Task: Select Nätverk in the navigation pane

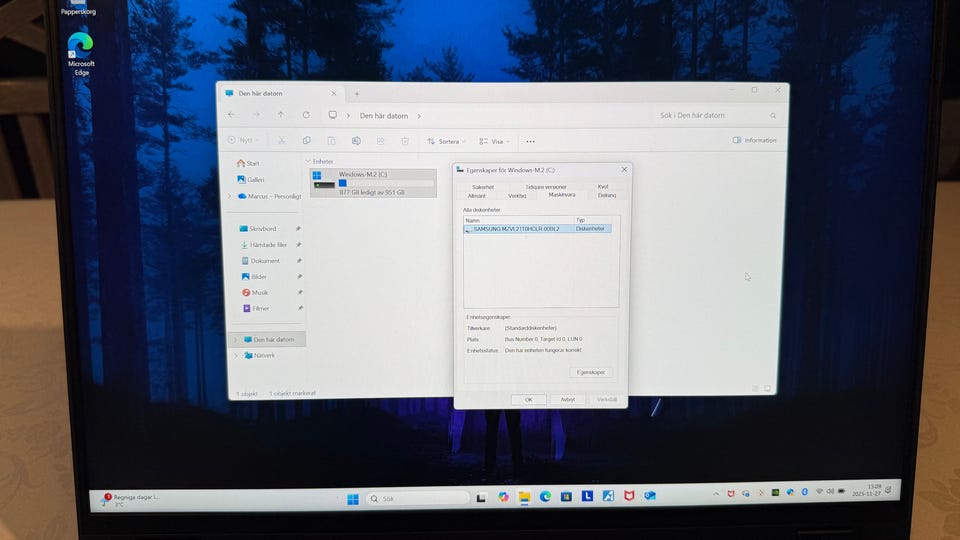Action: (x=260, y=356)
